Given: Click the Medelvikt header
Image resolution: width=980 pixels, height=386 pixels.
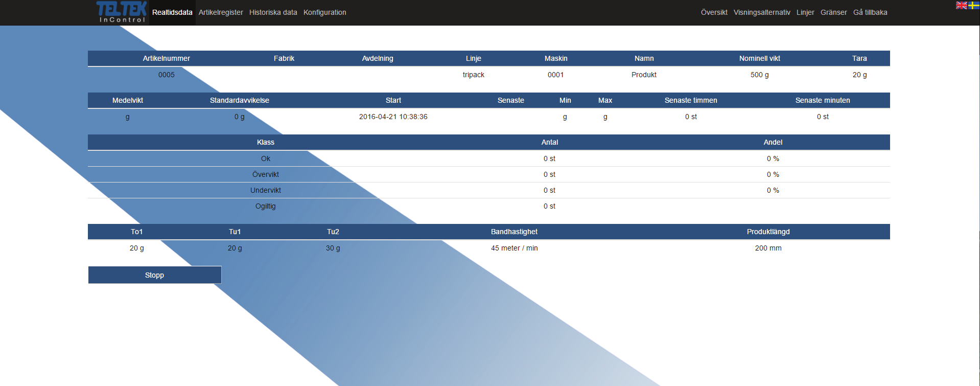Looking at the screenshot, I should click(128, 100).
